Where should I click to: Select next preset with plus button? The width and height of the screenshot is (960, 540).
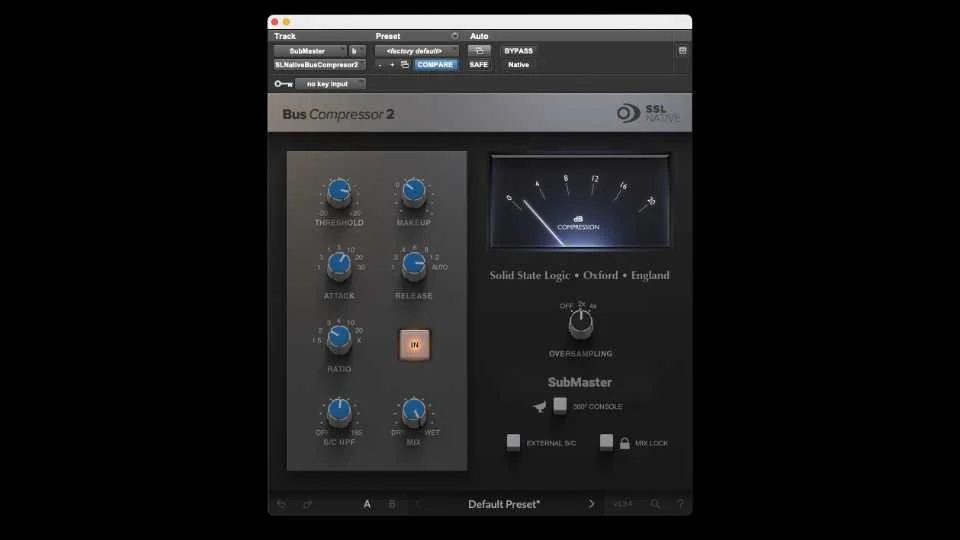(x=392, y=64)
